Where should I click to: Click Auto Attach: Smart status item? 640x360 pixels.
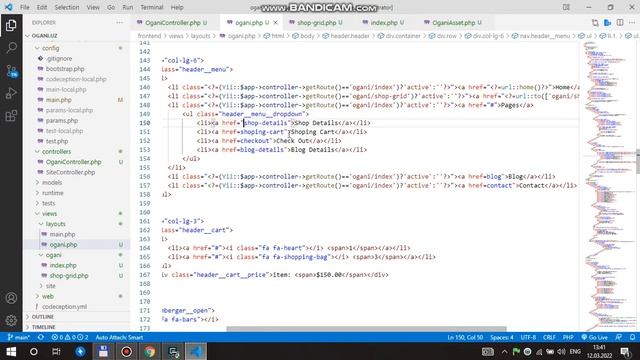(x=119, y=338)
